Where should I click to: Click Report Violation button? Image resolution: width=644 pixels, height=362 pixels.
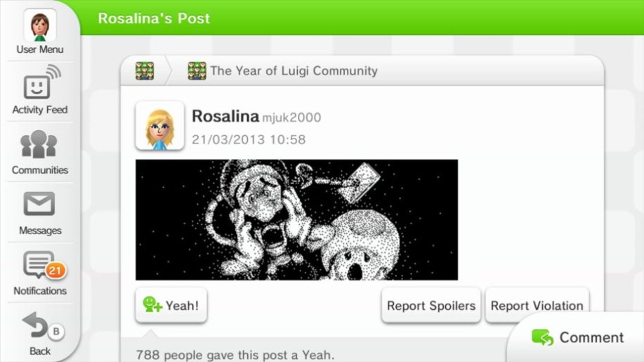(x=537, y=305)
